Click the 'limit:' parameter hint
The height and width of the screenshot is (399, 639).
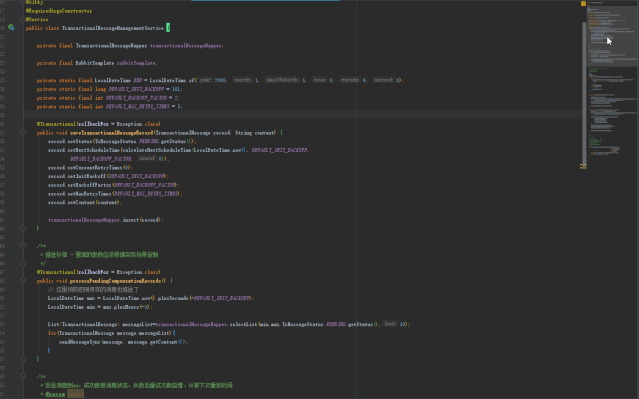[x=390, y=324]
